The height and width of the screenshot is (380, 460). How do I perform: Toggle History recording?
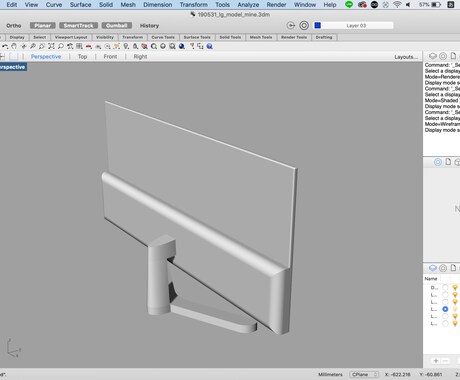click(149, 26)
